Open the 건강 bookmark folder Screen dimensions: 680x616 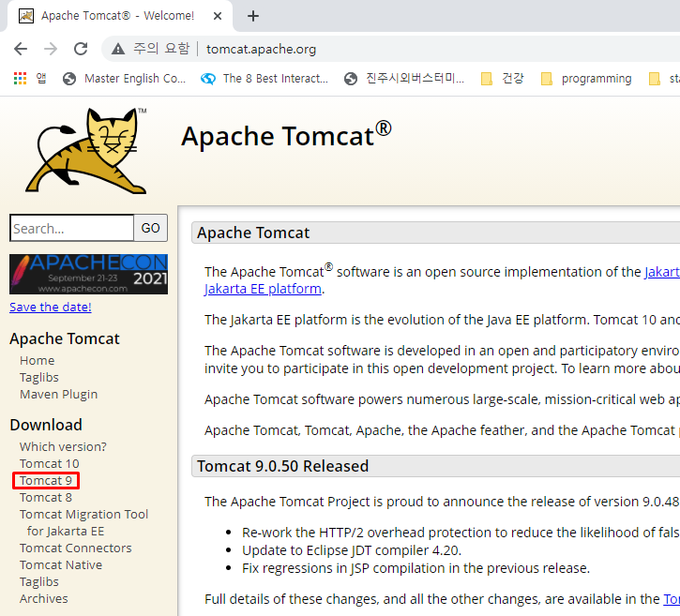point(503,79)
